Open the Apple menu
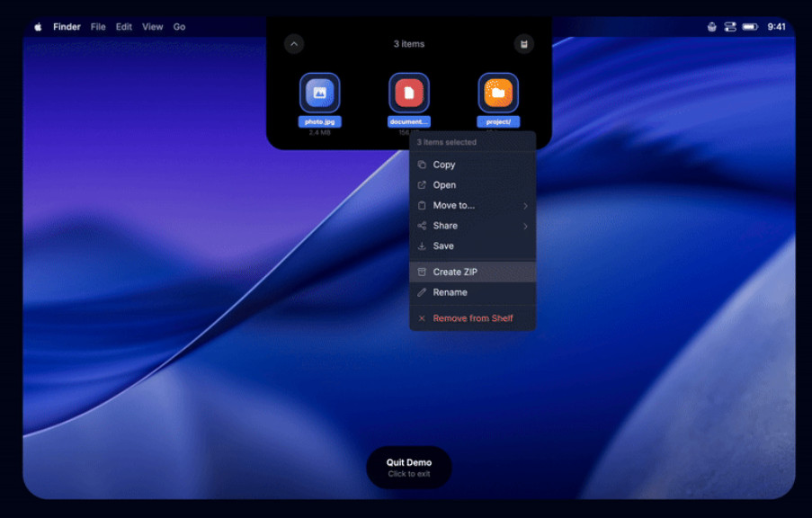 [x=38, y=27]
